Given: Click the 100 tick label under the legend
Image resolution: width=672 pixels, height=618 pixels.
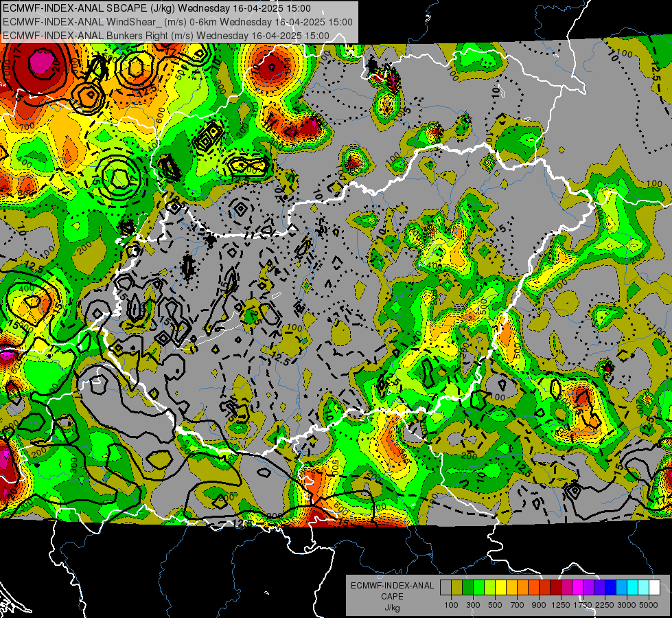Looking at the screenshot, I should 451,605.
